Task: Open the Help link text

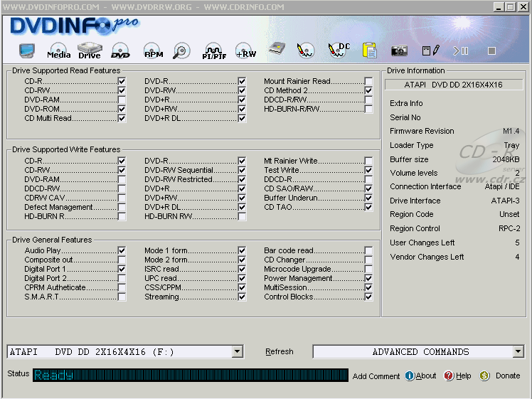Action: pyautogui.click(x=463, y=376)
